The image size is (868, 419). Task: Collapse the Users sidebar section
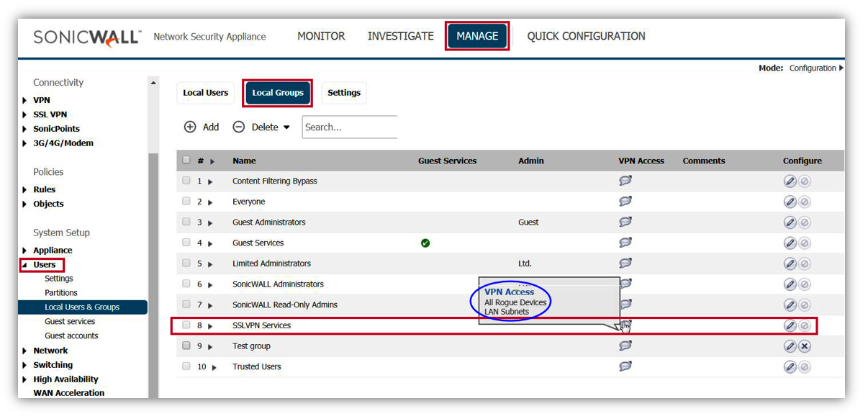[x=25, y=265]
